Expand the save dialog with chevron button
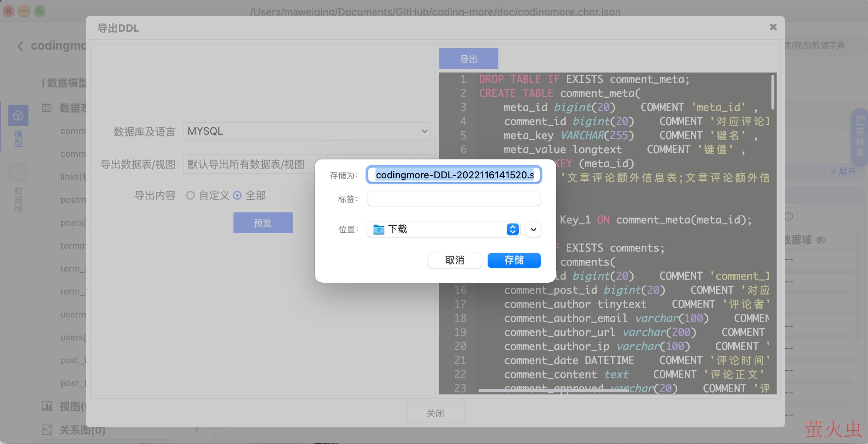The width and height of the screenshot is (868, 444). [533, 229]
